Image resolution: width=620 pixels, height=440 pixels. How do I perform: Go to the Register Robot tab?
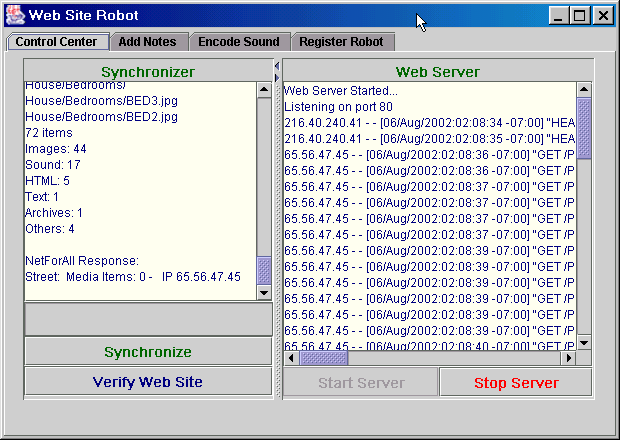tap(342, 42)
